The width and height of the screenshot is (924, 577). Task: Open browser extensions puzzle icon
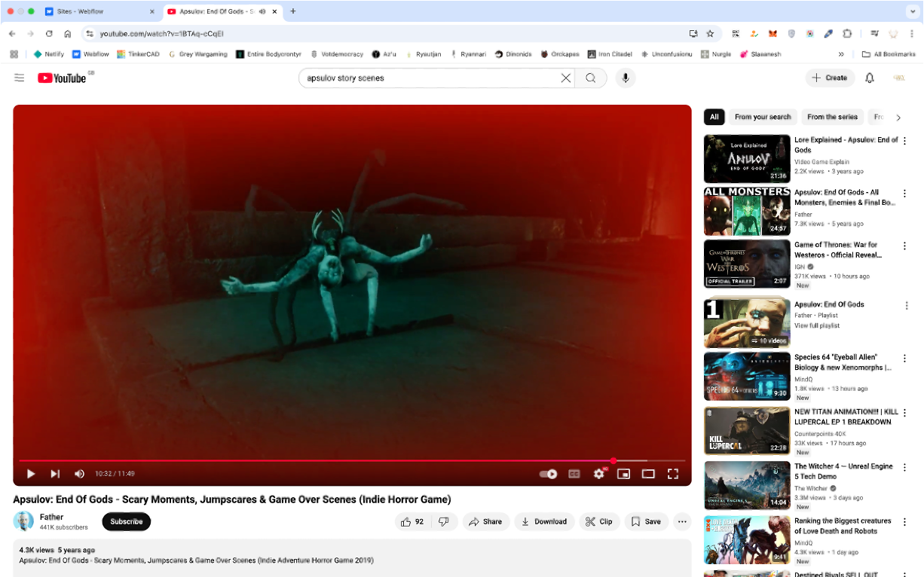pos(847,34)
